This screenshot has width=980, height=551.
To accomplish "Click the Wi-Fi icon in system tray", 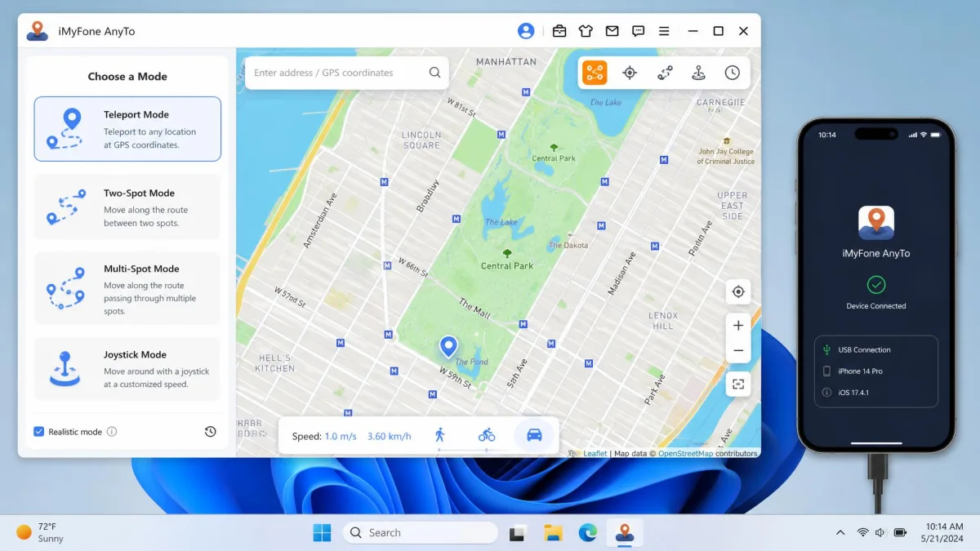I will tap(862, 533).
